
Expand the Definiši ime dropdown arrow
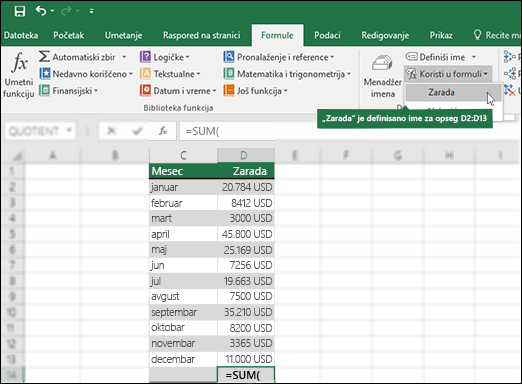(474, 57)
